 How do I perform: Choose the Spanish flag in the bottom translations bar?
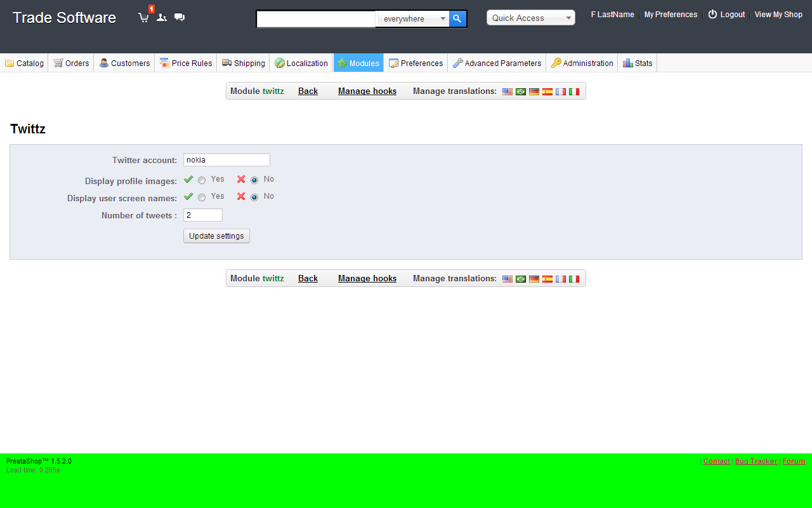(x=547, y=279)
